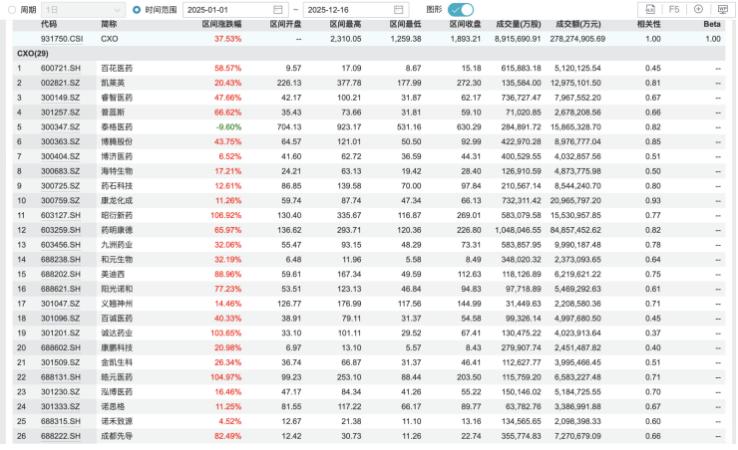
Task: Click the XLS export icon
Action: click(650, 9)
